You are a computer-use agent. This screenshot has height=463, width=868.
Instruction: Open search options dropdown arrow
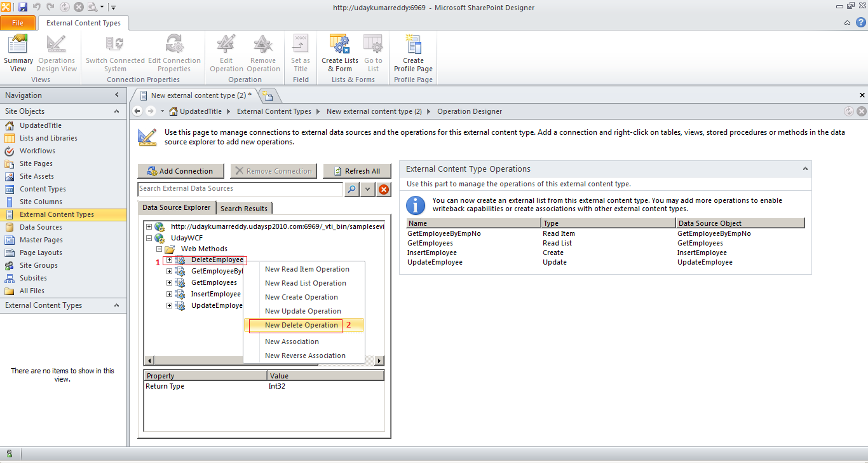tap(368, 189)
